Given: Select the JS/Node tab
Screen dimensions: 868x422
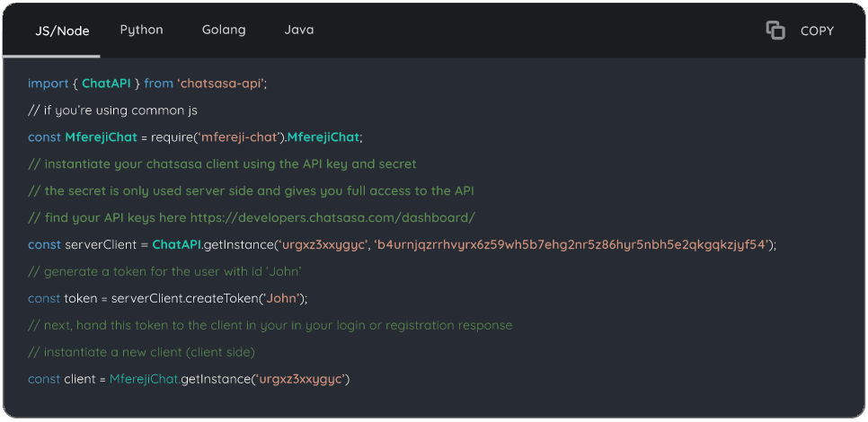Looking at the screenshot, I should pos(62,31).
